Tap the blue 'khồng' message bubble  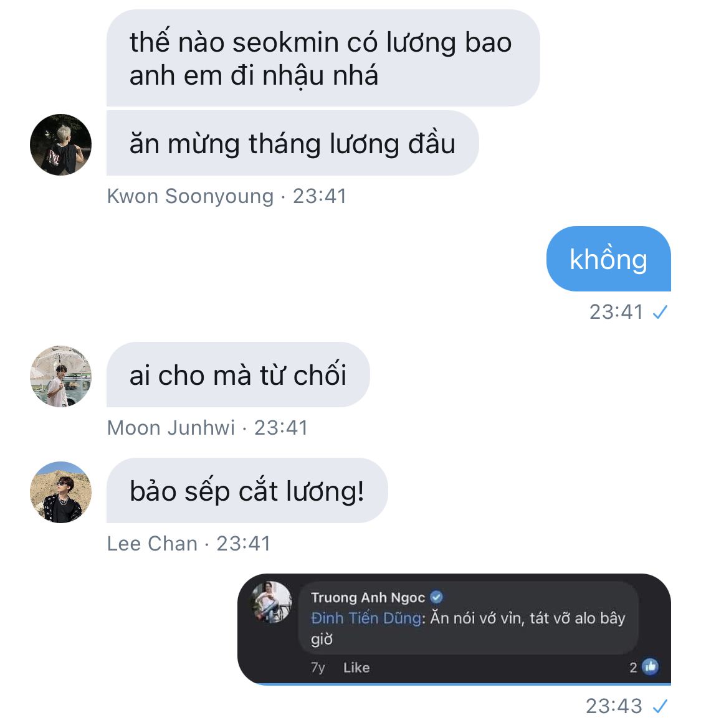[x=609, y=258]
